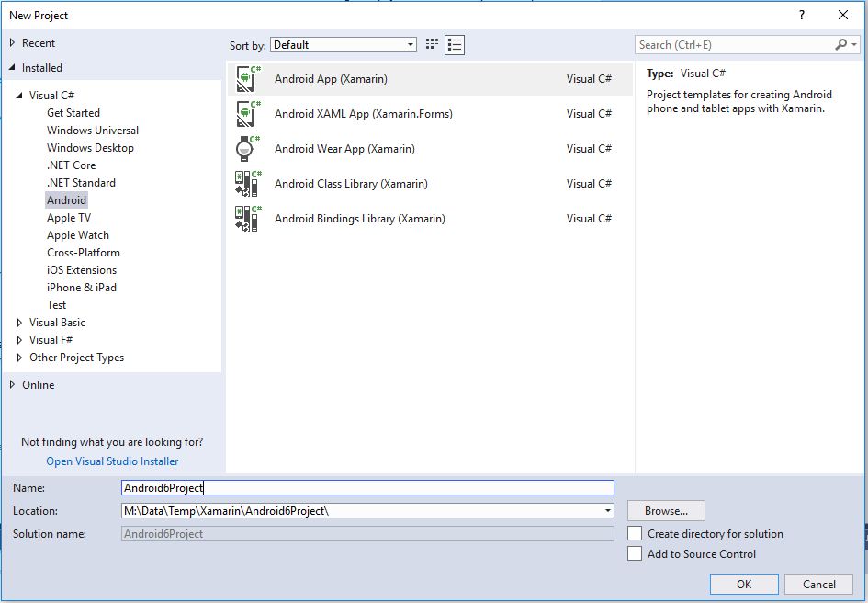Select Apple Watch category
This screenshot has width=868, height=603.
77,235
